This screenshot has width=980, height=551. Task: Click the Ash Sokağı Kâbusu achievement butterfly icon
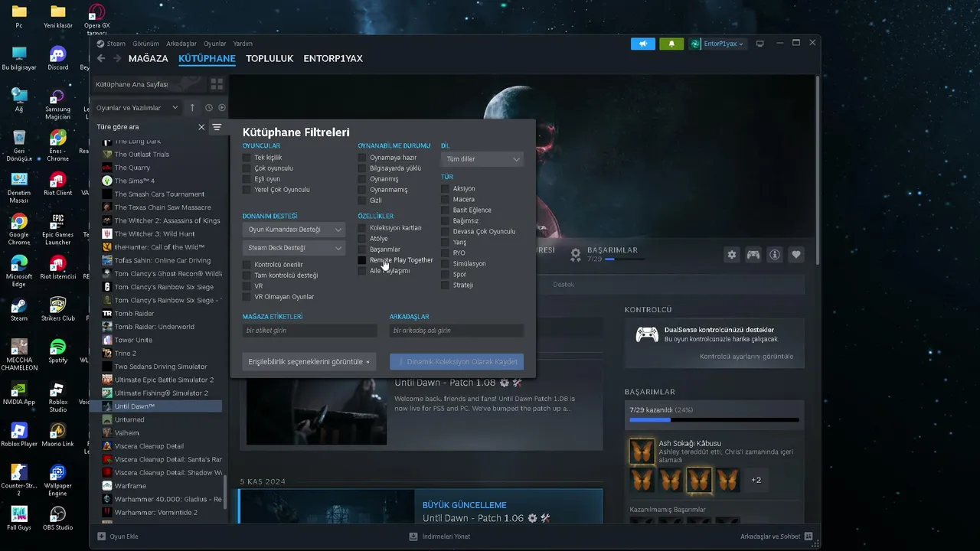[642, 451]
